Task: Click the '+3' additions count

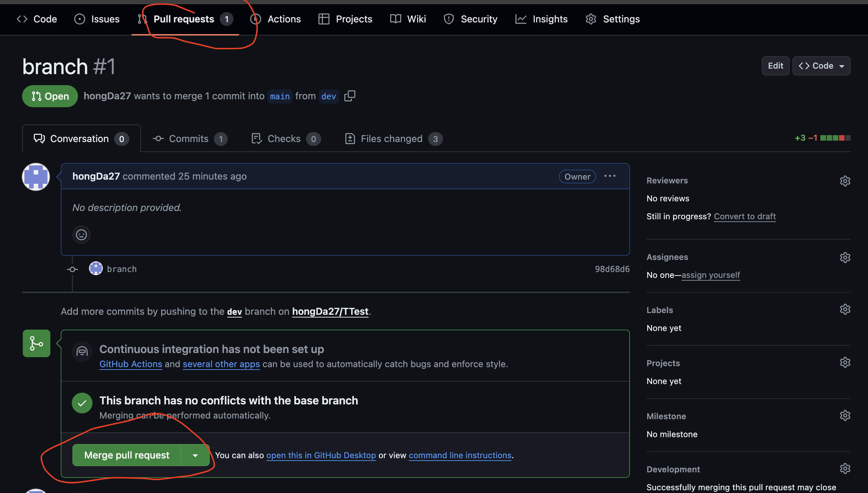Action: (800, 138)
